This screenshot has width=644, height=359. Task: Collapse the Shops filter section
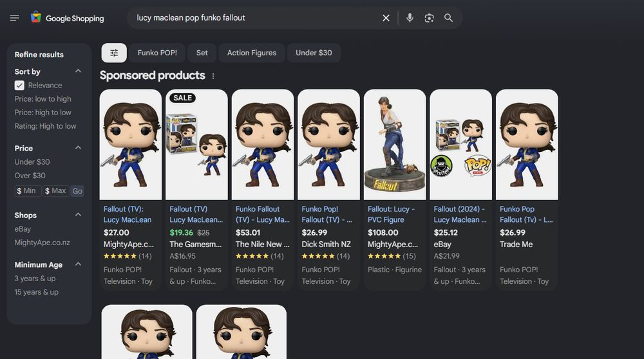pos(78,215)
